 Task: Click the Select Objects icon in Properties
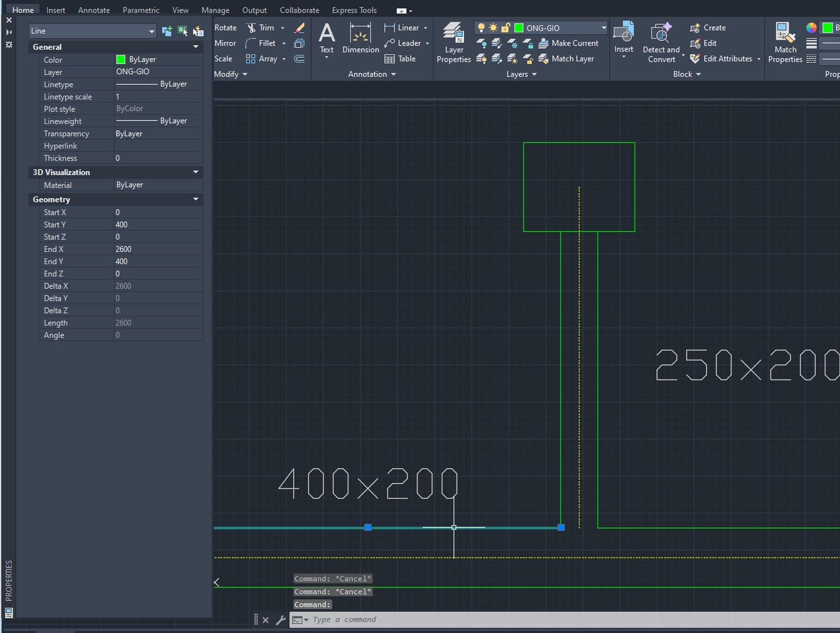(182, 31)
